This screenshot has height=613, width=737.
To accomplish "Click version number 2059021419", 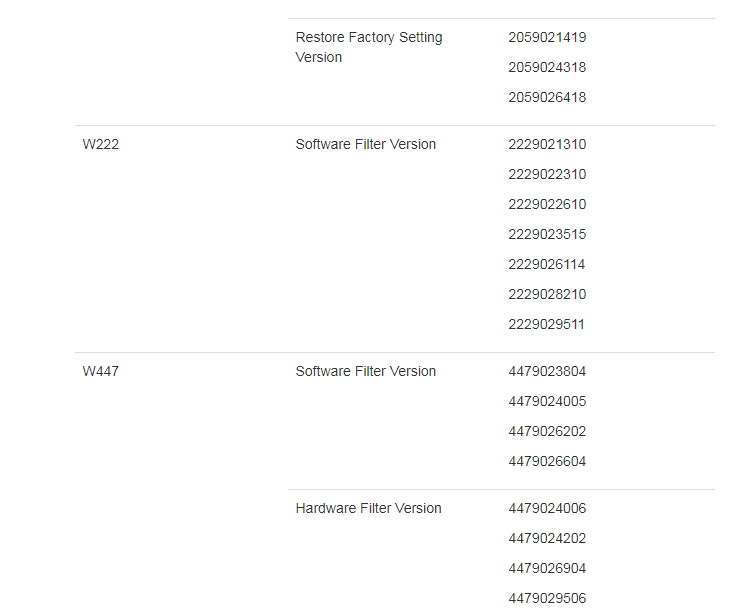I will [x=547, y=38].
